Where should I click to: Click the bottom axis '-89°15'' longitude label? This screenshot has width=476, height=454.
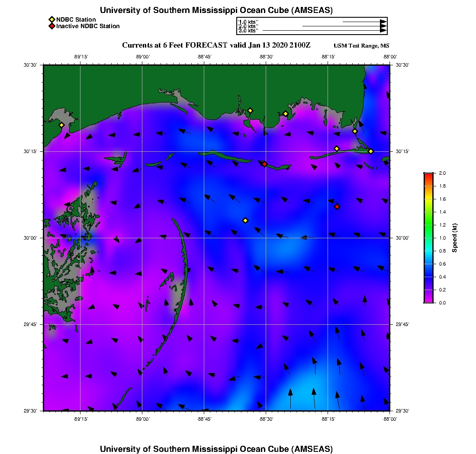pyautogui.click(x=81, y=419)
